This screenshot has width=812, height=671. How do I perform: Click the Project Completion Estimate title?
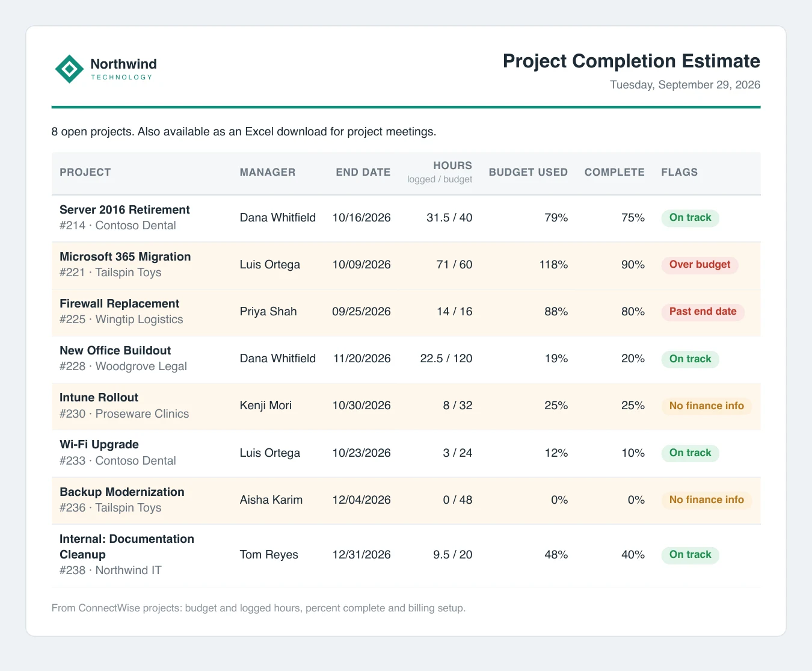(x=632, y=61)
